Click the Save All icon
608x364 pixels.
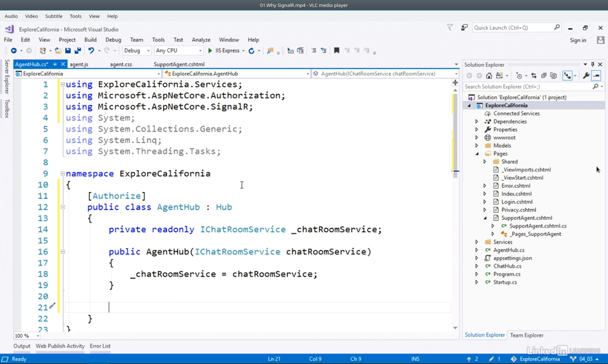pos(78,51)
